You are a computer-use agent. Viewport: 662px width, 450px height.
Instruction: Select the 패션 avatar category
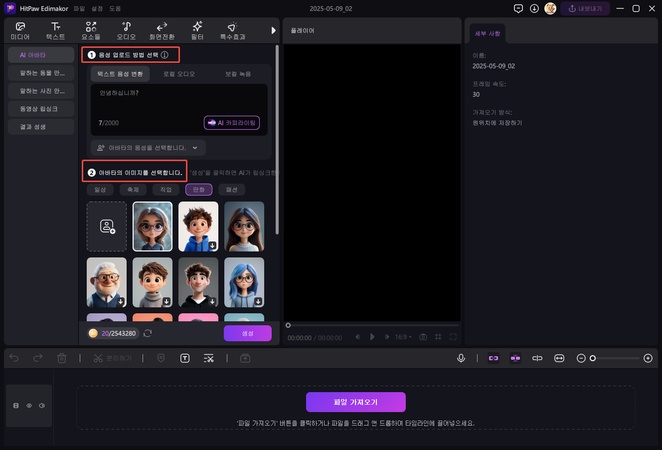[x=231, y=190]
